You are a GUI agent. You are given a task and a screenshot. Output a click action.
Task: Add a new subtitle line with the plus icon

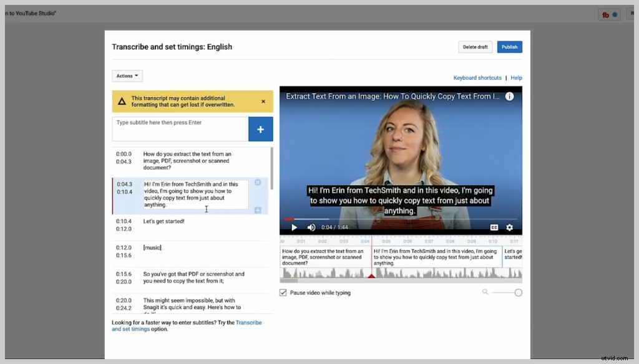pos(261,129)
